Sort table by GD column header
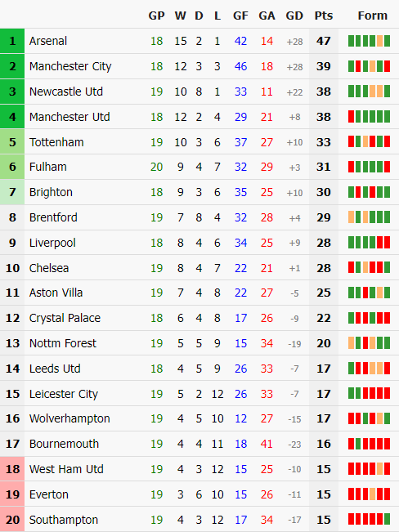 pos(294,16)
